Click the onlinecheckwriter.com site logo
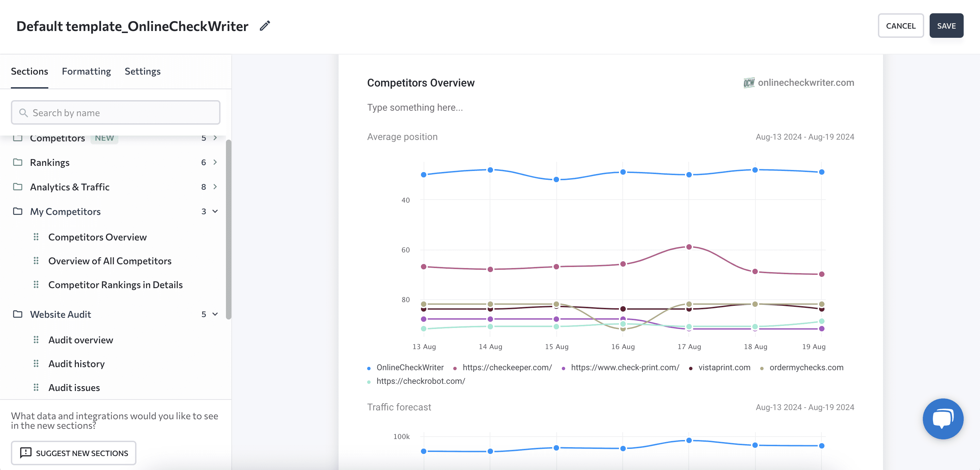The height and width of the screenshot is (470, 980). pyautogui.click(x=749, y=83)
